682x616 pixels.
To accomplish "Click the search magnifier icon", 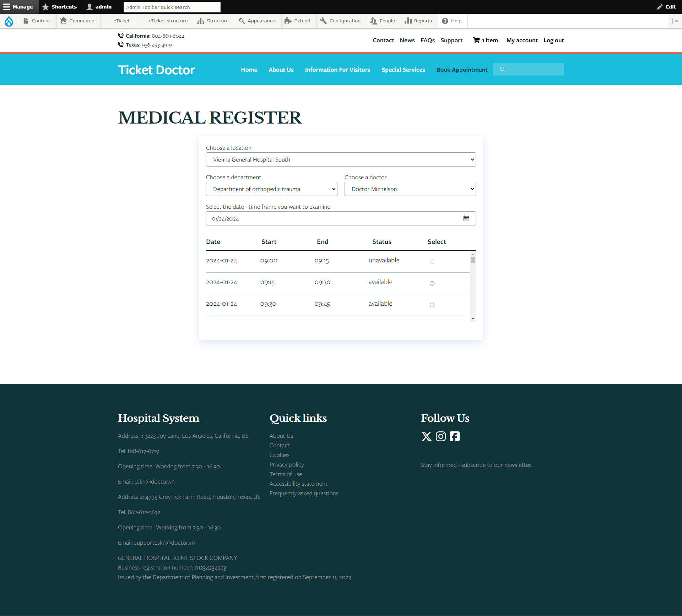I will pos(502,69).
